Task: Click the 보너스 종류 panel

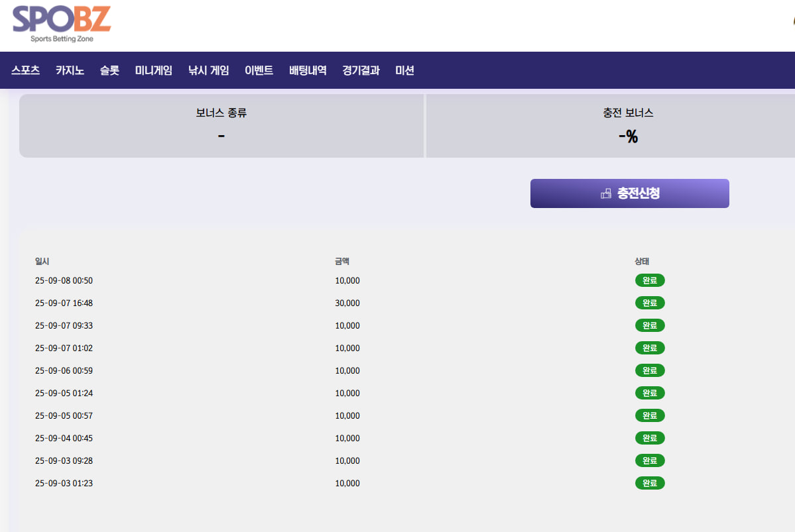Action: 221,126
